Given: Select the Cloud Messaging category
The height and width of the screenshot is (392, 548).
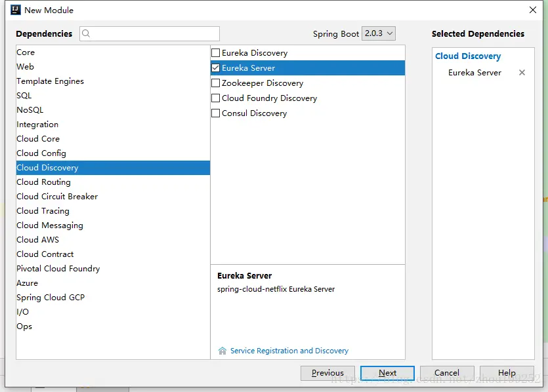Looking at the screenshot, I should pos(113,225).
